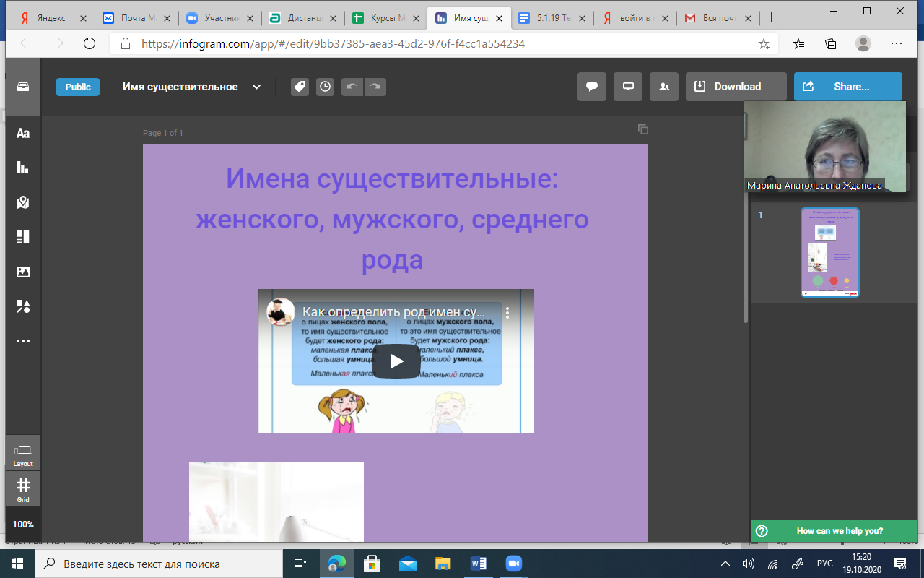Play the embedded YouTube video
924x578 pixels.
[x=396, y=361]
